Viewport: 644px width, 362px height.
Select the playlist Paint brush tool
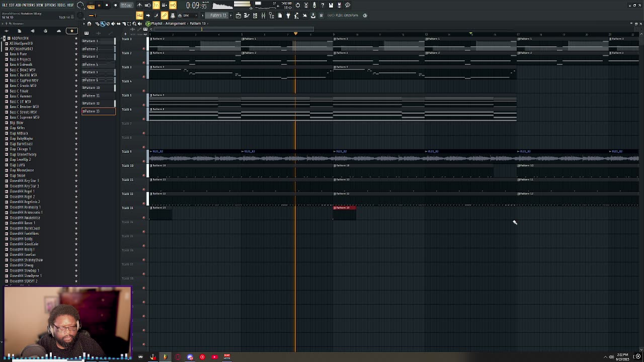(x=103, y=24)
